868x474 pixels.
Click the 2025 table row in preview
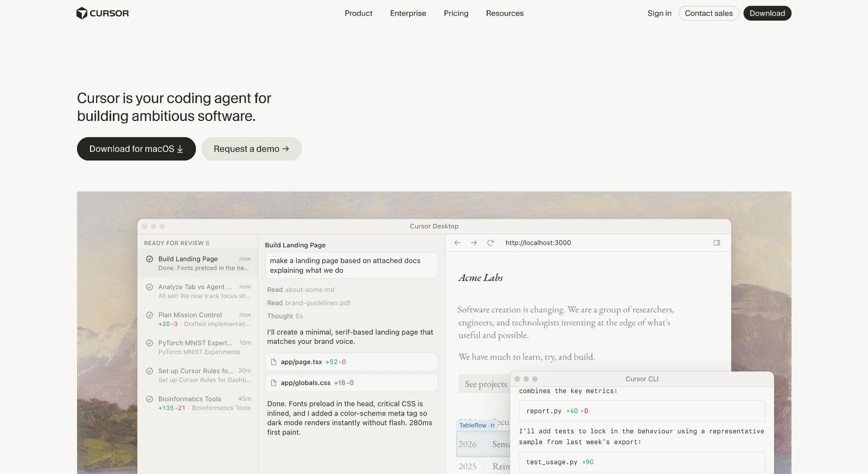click(x=483, y=466)
